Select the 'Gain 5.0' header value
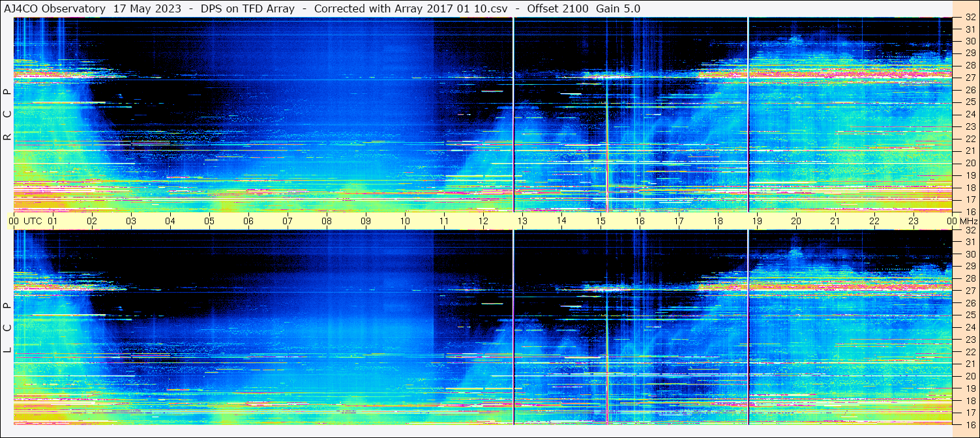The height and width of the screenshot is (438, 980). point(618,8)
